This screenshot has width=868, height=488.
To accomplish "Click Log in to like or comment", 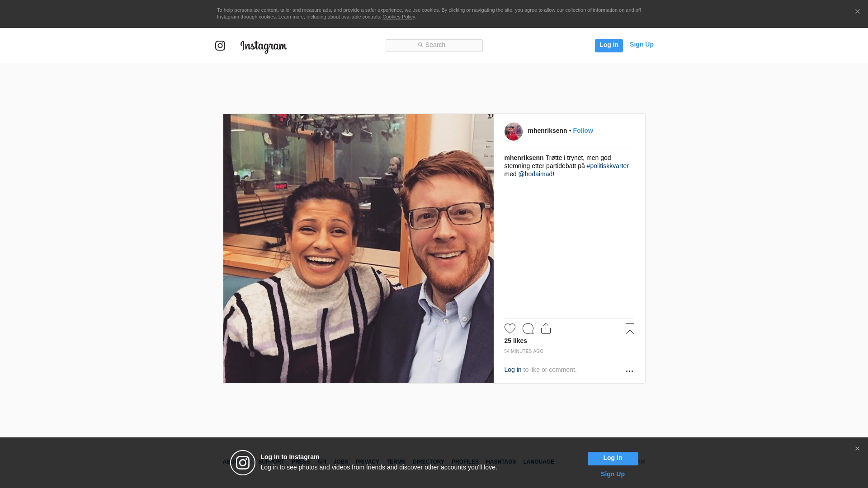I will pyautogui.click(x=513, y=370).
